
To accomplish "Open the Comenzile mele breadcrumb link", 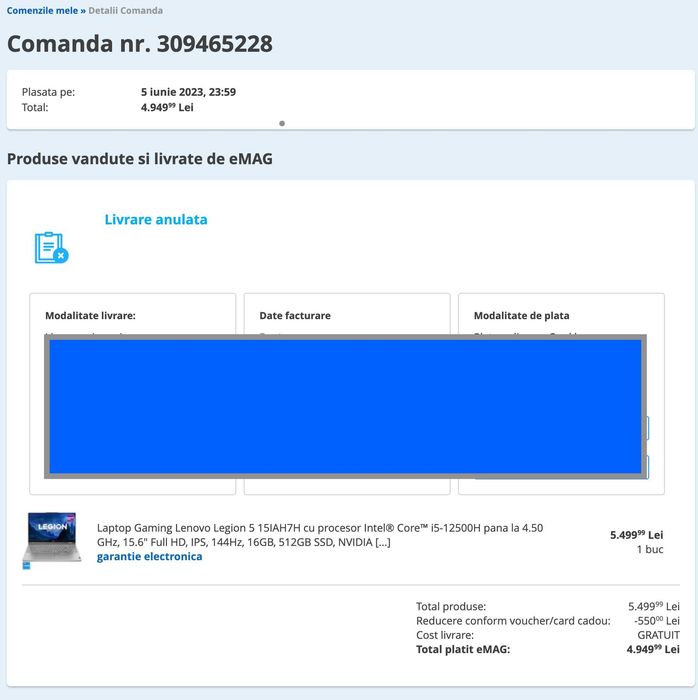I will 42,10.
